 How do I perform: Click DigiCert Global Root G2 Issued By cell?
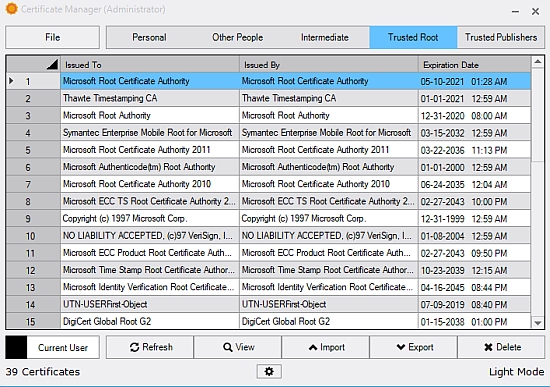329,321
